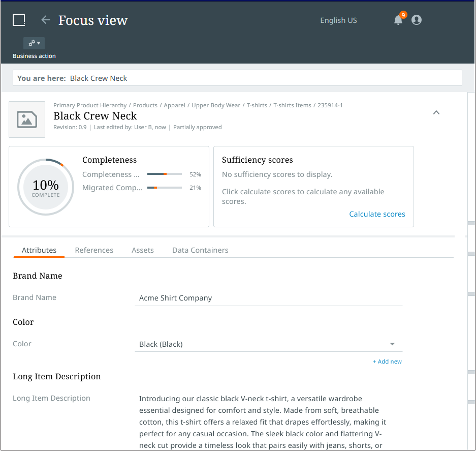Click the Add new link
This screenshot has height=451, width=476.
387,362
